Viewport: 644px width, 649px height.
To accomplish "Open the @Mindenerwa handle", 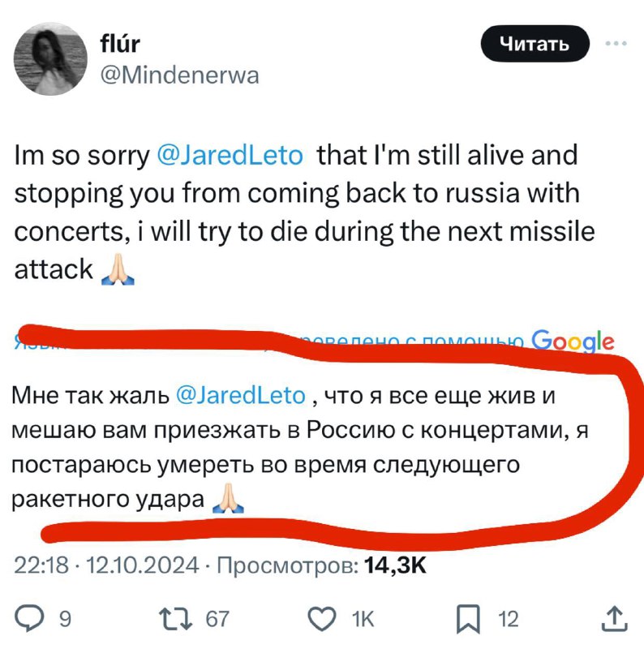I will 179,75.
